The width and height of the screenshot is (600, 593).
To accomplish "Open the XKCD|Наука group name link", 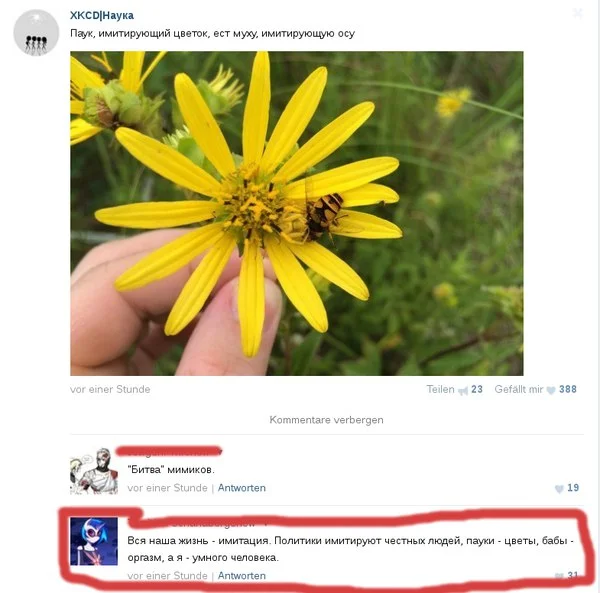I will click(102, 15).
